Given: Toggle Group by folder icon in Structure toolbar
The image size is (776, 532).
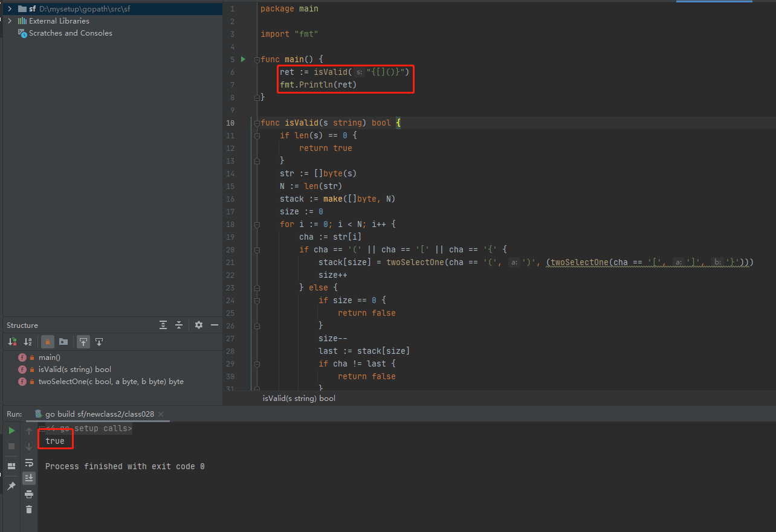Looking at the screenshot, I should coord(63,342).
